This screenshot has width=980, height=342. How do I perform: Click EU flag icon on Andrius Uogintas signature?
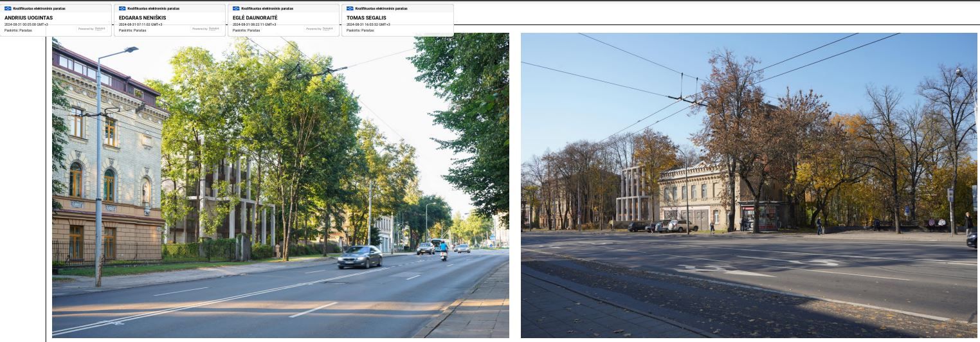coord(7,8)
